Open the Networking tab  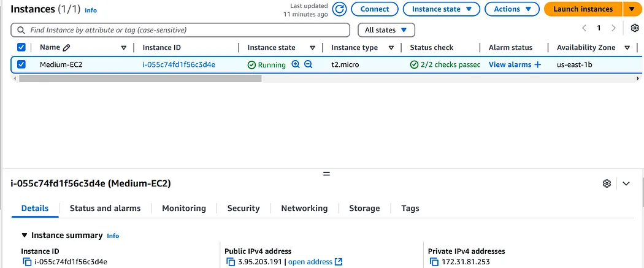pos(304,208)
